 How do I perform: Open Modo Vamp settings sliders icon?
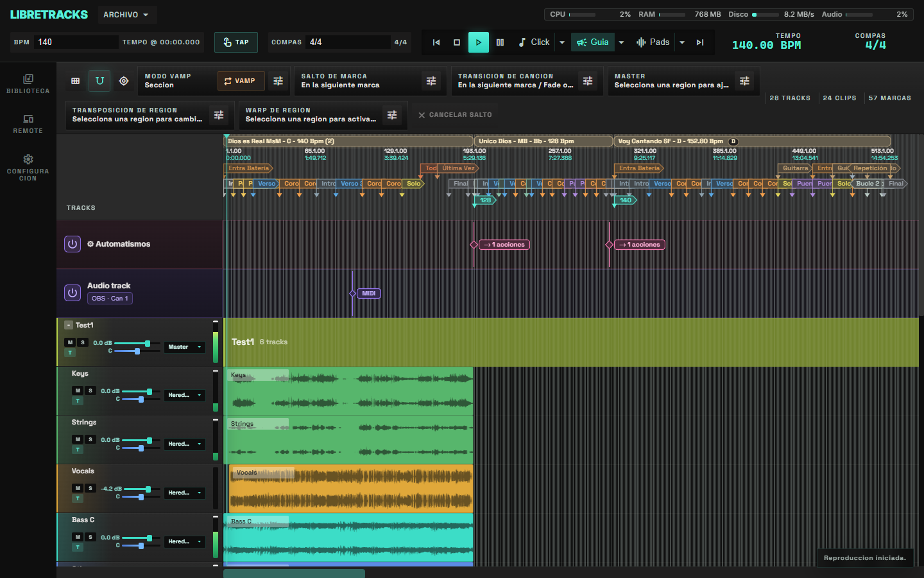click(x=278, y=81)
